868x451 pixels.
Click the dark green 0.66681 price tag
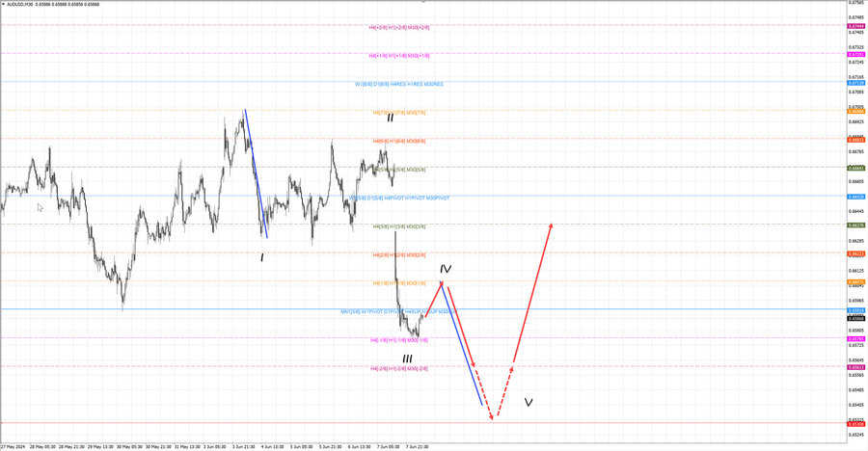[856, 169]
